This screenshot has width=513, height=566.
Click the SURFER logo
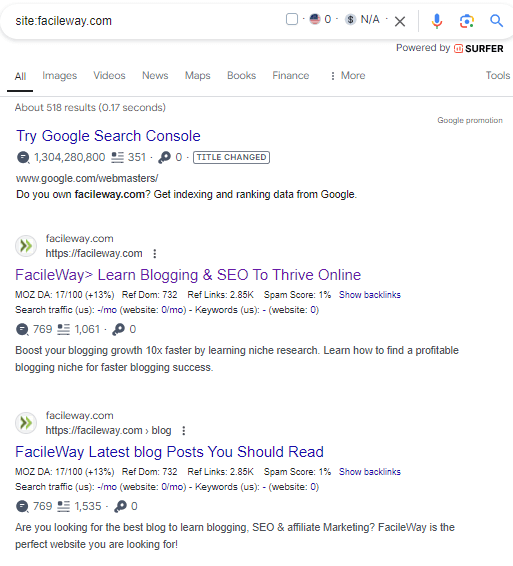point(478,48)
